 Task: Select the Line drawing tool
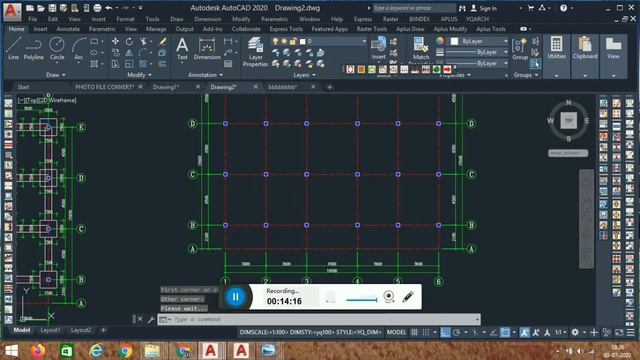[x=13, y=48]
